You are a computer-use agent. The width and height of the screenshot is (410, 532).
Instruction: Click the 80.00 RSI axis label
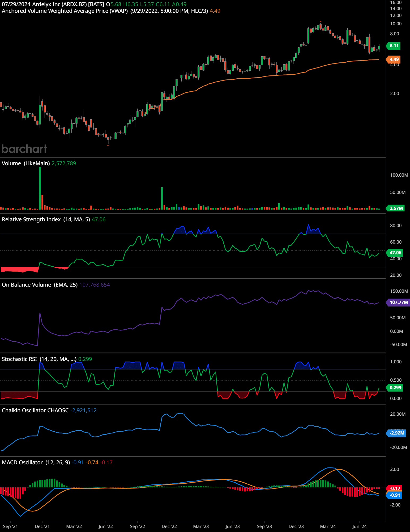[x=396, y=225]
